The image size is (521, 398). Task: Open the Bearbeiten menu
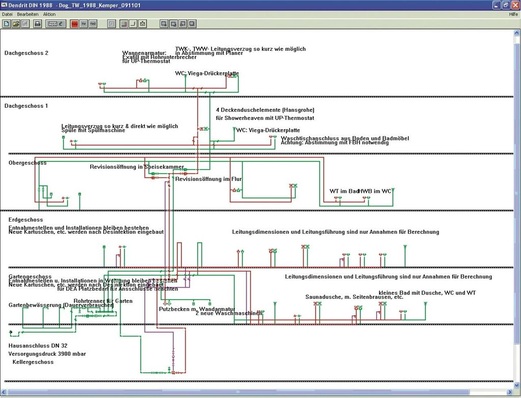click(28, 14)
